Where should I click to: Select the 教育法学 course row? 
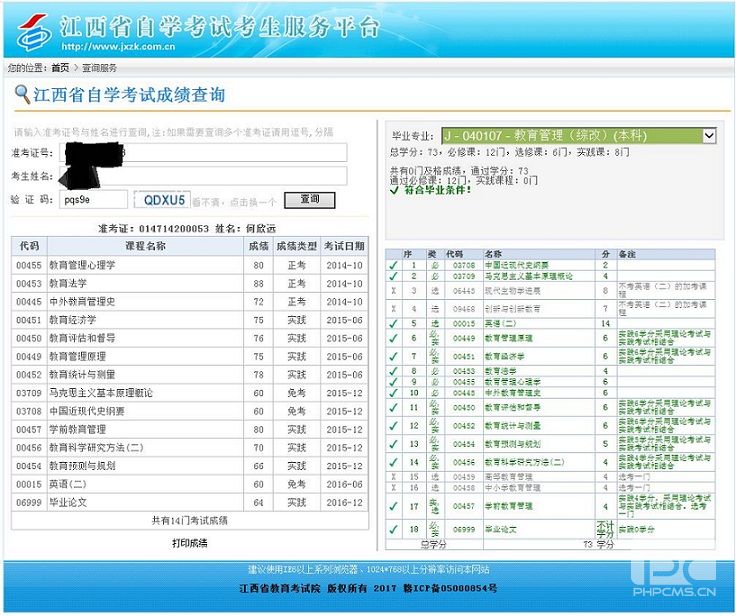coord(190,284)
